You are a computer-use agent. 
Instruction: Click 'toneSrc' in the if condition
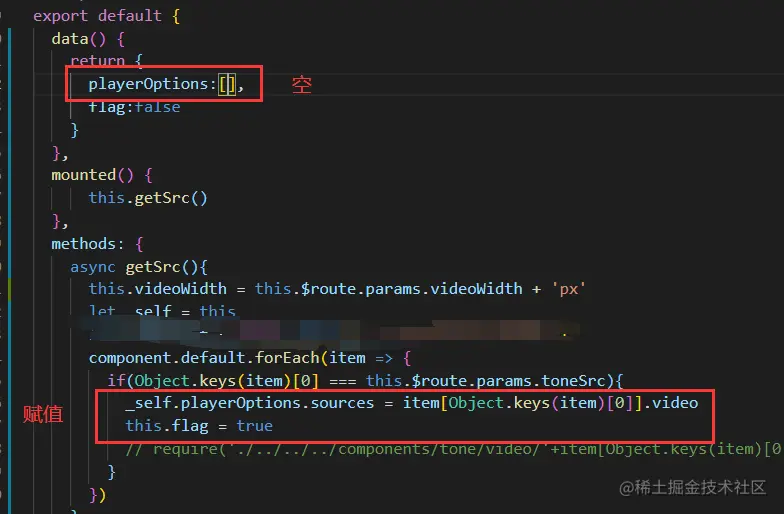point(574,381)
